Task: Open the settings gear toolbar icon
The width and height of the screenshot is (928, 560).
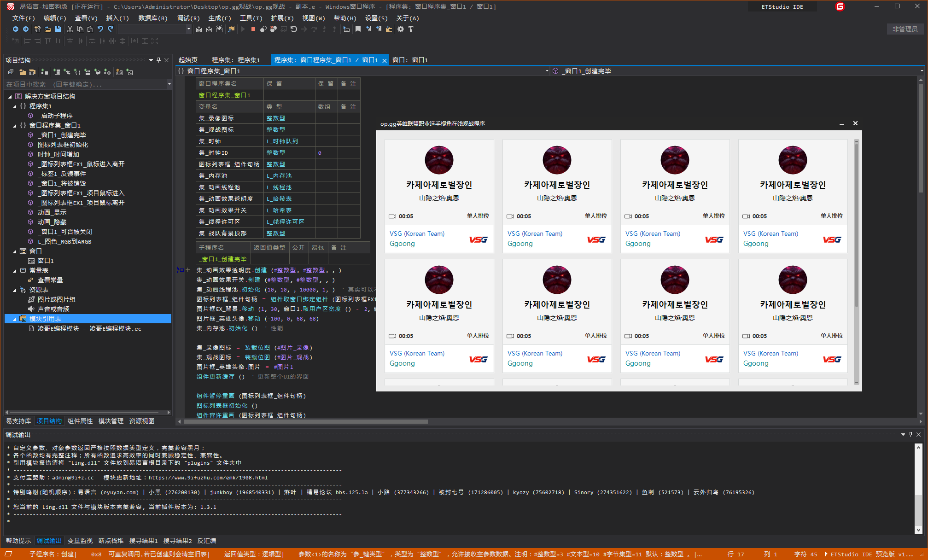Action: pos(401,29)
